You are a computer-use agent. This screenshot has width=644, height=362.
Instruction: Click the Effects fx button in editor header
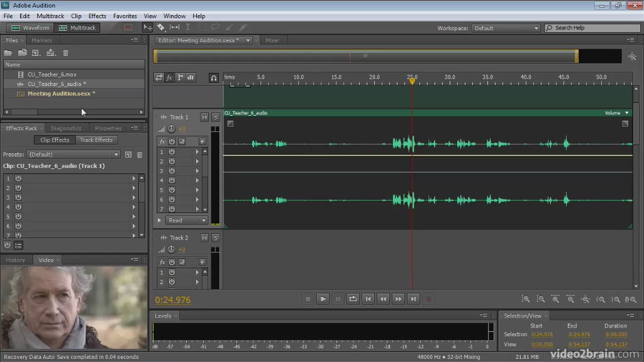click(169, 77)
